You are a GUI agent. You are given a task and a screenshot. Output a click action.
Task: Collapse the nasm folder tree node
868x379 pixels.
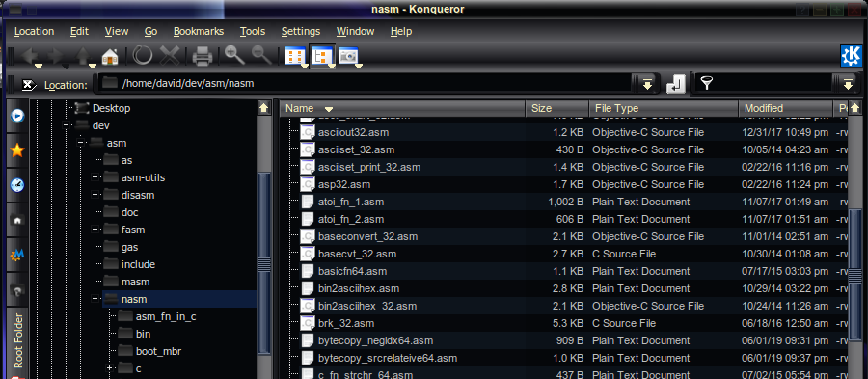95,299
